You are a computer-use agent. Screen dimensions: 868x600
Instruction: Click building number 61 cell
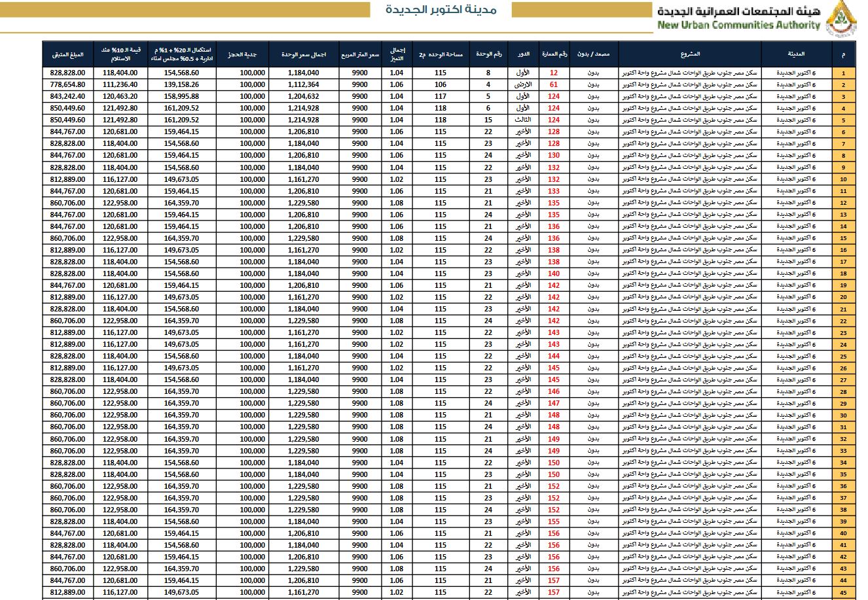(x=554, y=85)
